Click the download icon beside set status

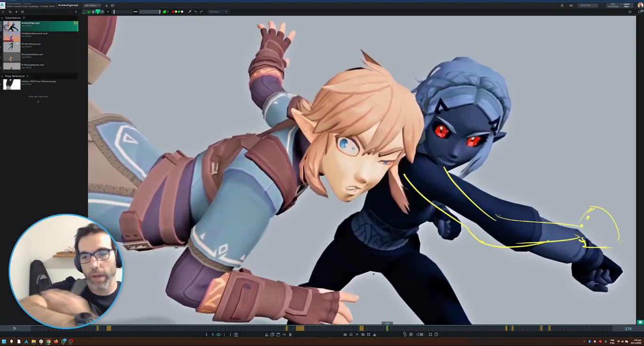tap(106, 5)
